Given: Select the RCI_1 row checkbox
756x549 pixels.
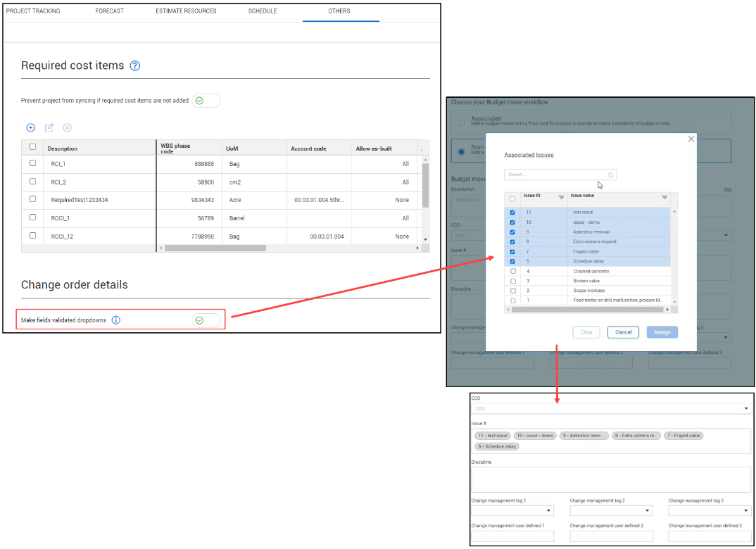Looking at the screenshot, I should tap(32, 163).
